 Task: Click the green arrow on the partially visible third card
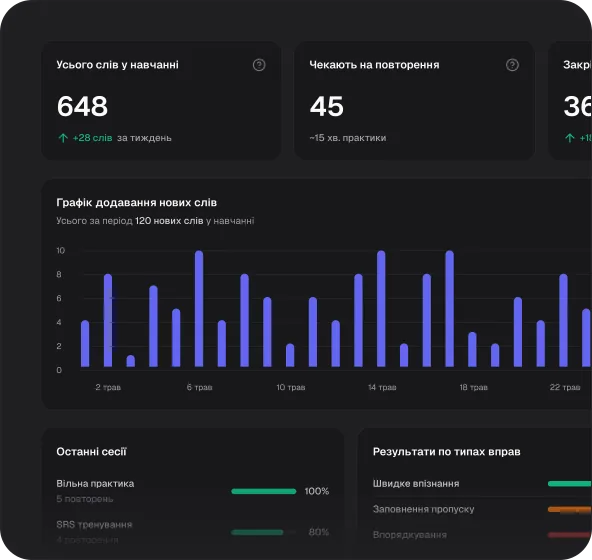pos(569,138)
